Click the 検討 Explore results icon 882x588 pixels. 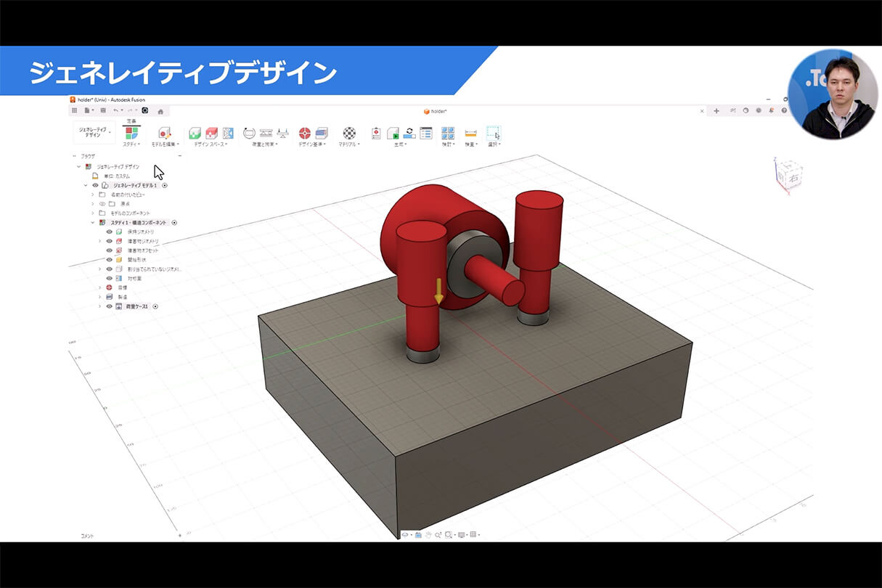(448, 133)
